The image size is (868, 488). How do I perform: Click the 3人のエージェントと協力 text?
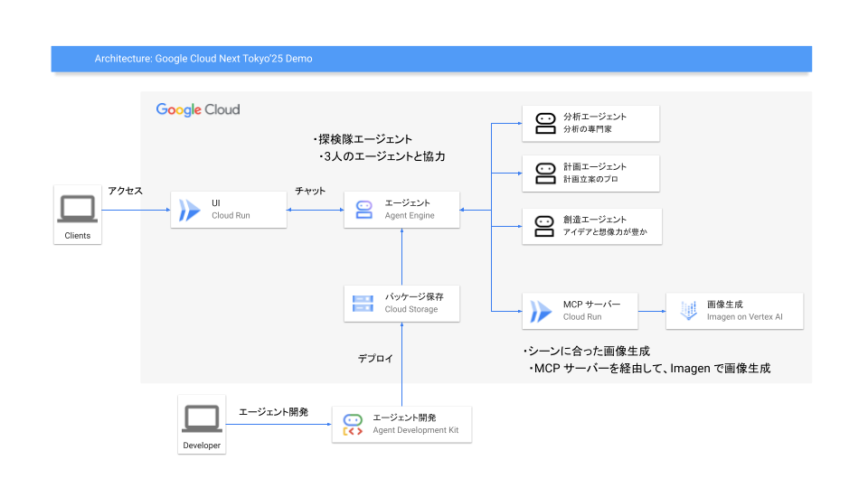pos(382,156)
